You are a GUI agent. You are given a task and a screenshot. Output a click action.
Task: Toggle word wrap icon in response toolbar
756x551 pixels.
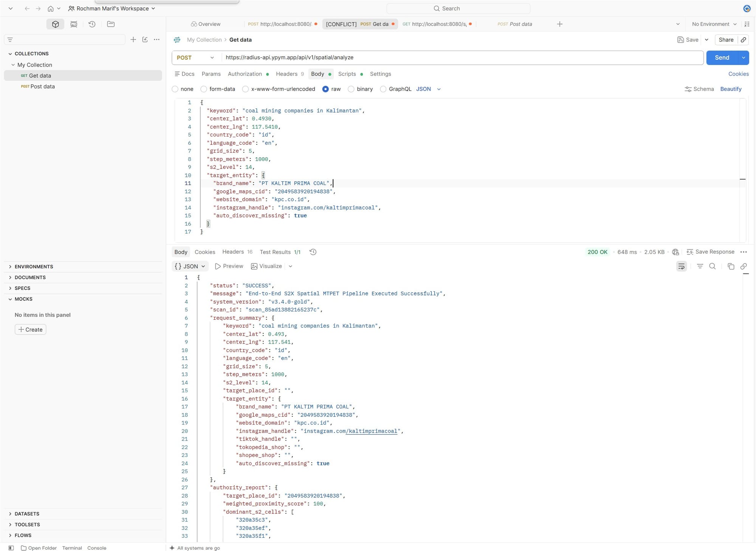(x=681, y=266)
